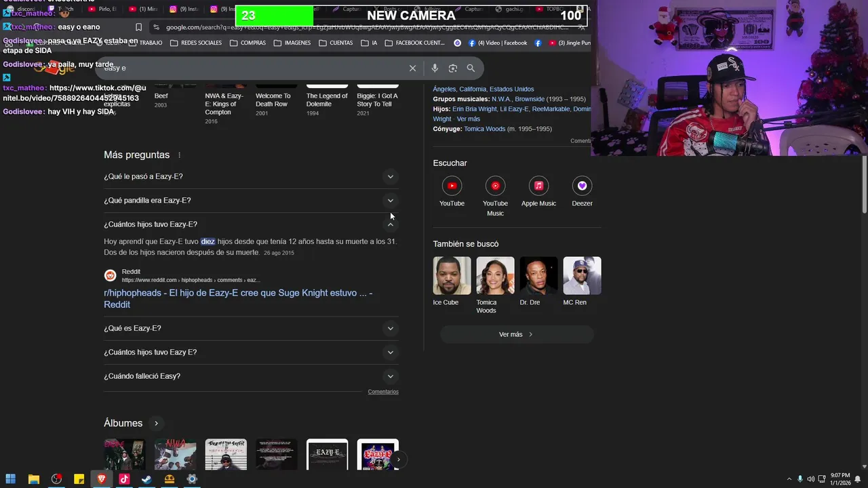This screenshot has height=488, width=868.
Task: Open COMPRAS bookmarks folder
Action: coord(248,43)
